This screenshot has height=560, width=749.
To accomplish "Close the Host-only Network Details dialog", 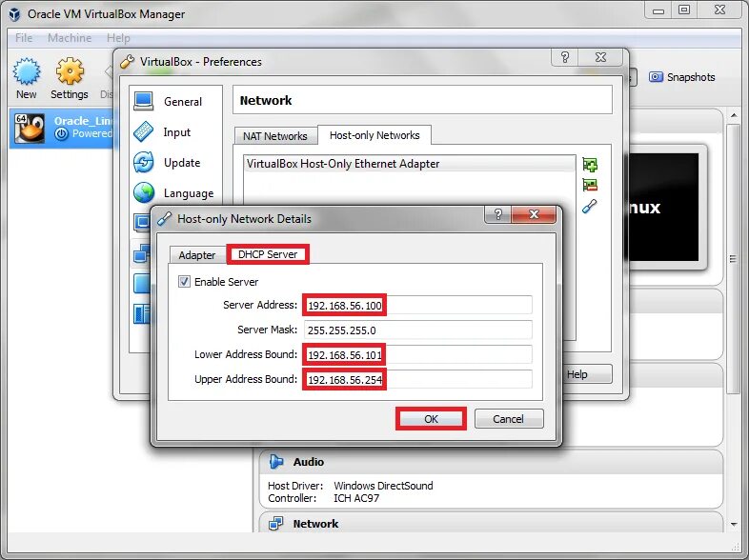I will coord(534,214).
